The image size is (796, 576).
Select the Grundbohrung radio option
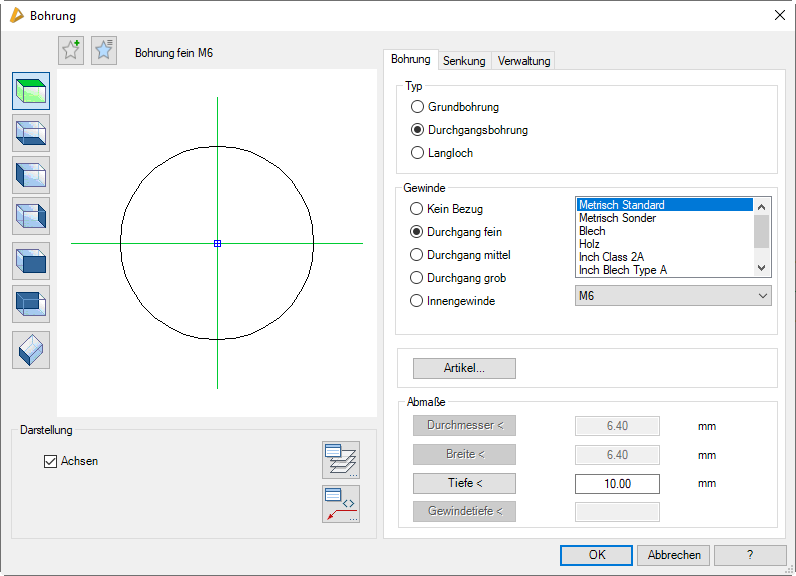[x=418, y=107]
